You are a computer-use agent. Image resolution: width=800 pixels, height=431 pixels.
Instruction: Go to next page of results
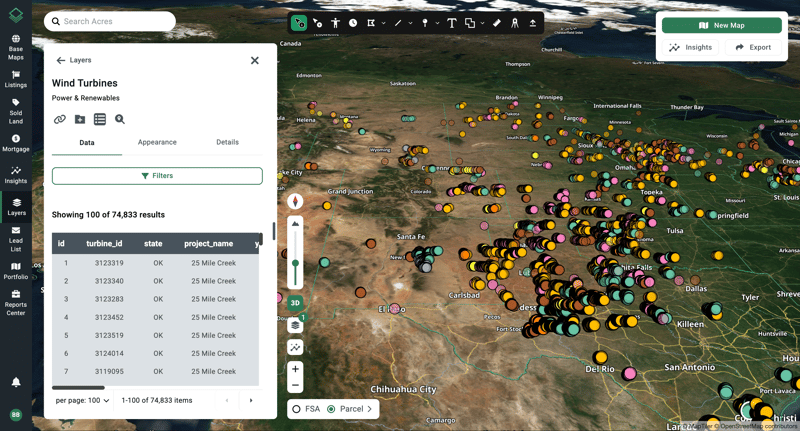(x=251, y=400)
